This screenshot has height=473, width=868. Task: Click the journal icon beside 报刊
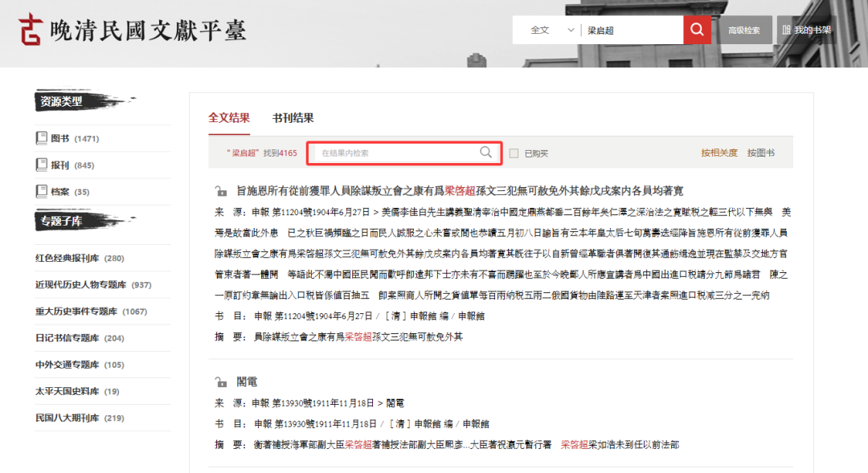42,165
